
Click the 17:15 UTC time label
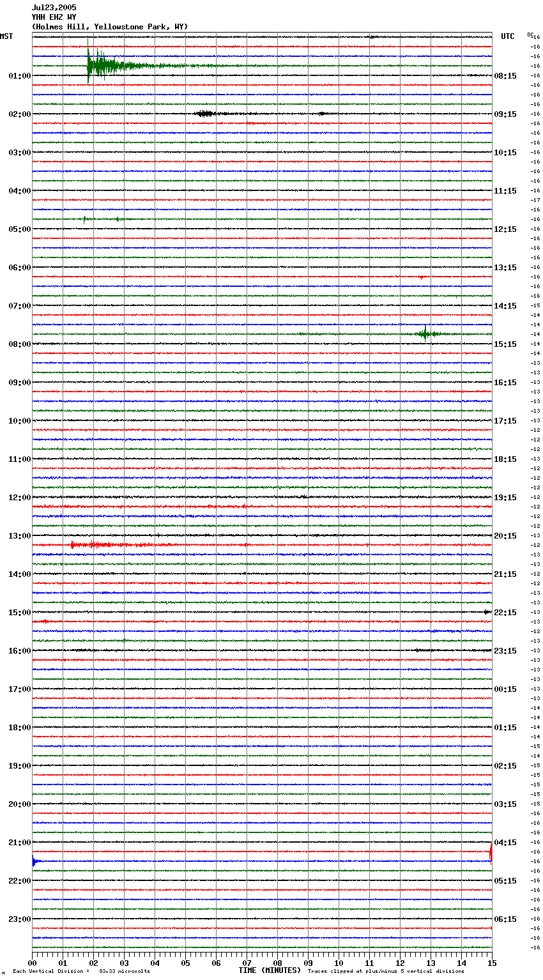pyautogui.click(x=505, y=421)
